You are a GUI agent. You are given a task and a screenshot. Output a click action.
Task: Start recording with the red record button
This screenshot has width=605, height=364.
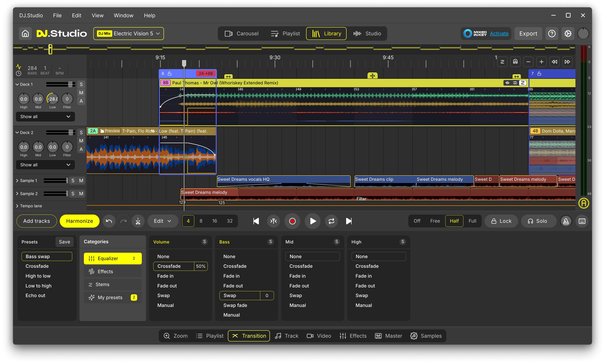(x=292, y=221)
